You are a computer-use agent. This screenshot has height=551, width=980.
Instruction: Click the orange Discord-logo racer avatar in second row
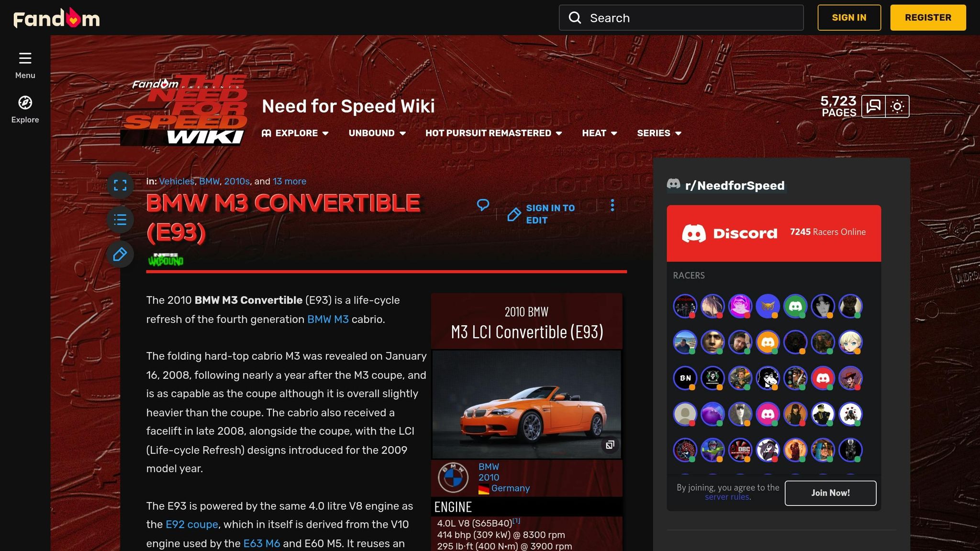768,342
